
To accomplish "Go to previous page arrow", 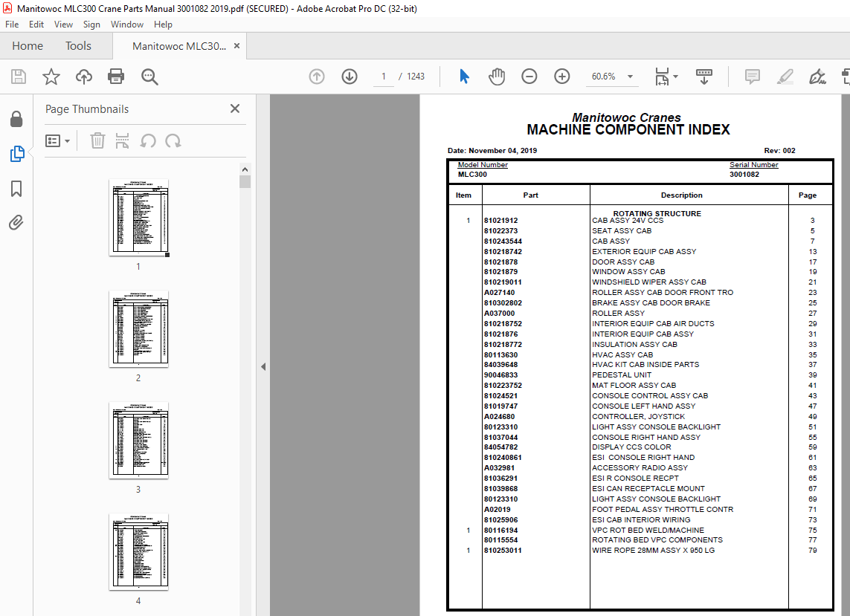I will coord(317,77).
